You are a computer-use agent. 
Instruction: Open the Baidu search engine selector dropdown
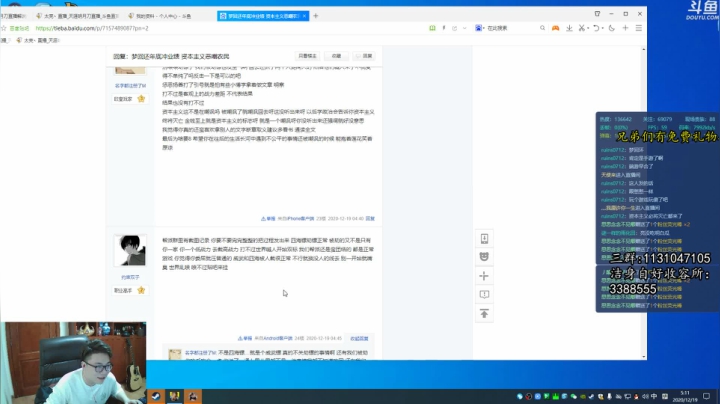tap(479, 28)
